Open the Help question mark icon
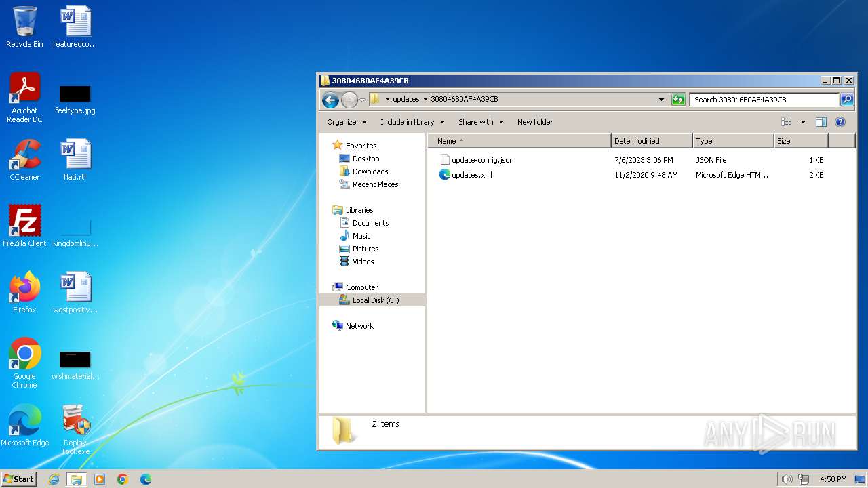 click(x=840, y=122)
